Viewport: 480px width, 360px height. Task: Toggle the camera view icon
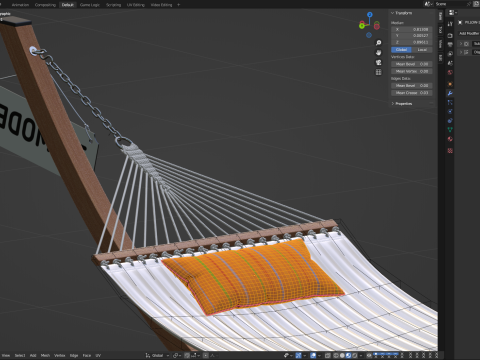point(378,62)
